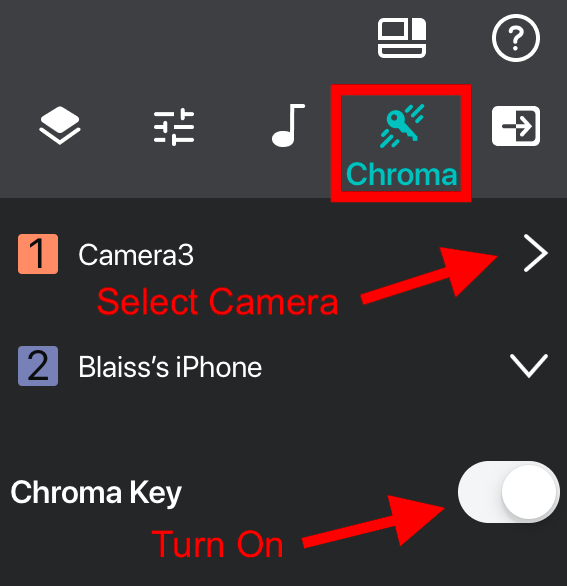This screenshot has width=567, height=586.
Task: Open the screen layout icon
Action: tap(402, 38)
